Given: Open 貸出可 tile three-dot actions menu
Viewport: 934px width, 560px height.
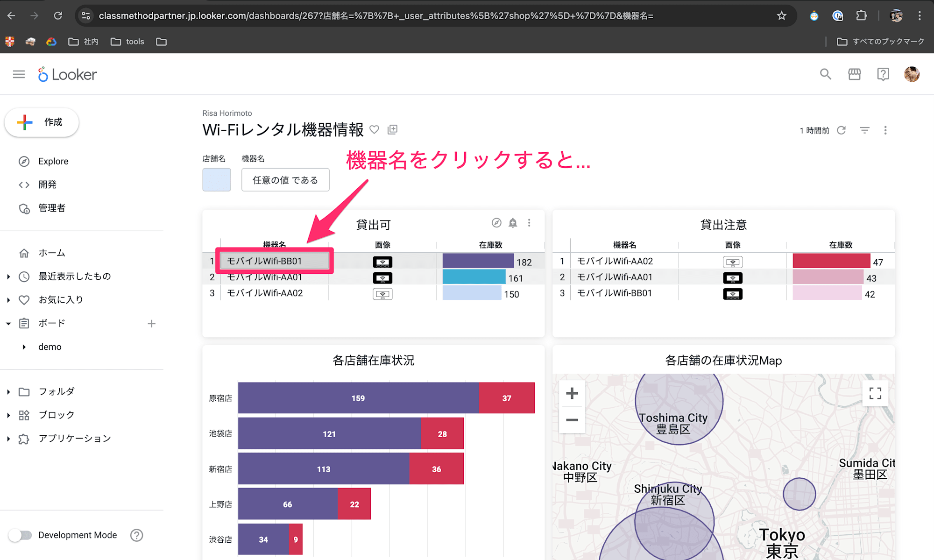Looking at the screenshot, I should (x=529, y=223).
